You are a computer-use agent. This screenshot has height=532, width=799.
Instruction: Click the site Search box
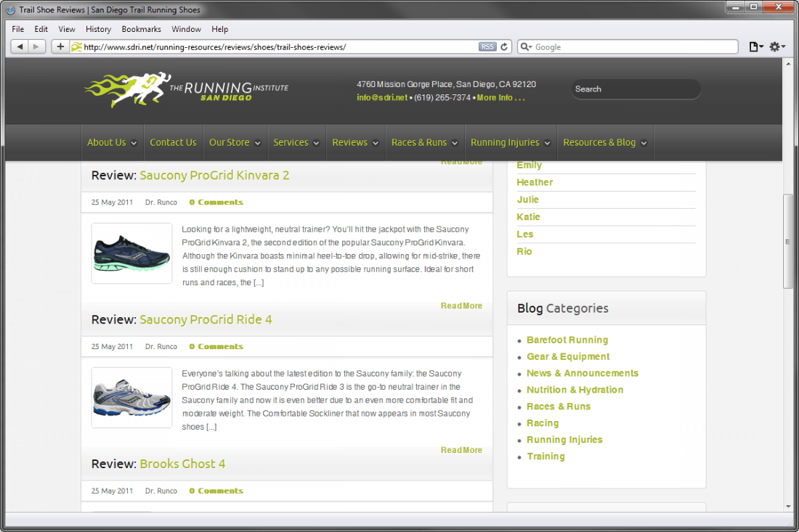pyautogui.click(x=636, y=89)
